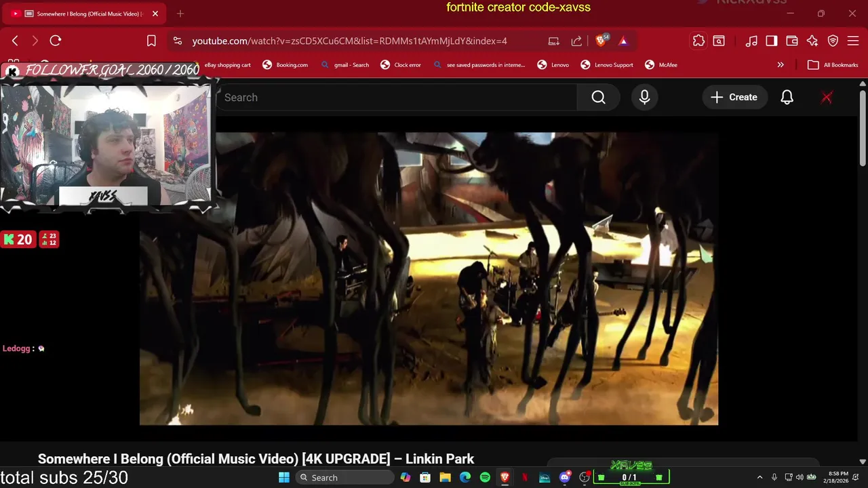This screenshot has height=488, width=868.
Task: Open Copilot from the taskbar
Action: click(x=406, y=478)
